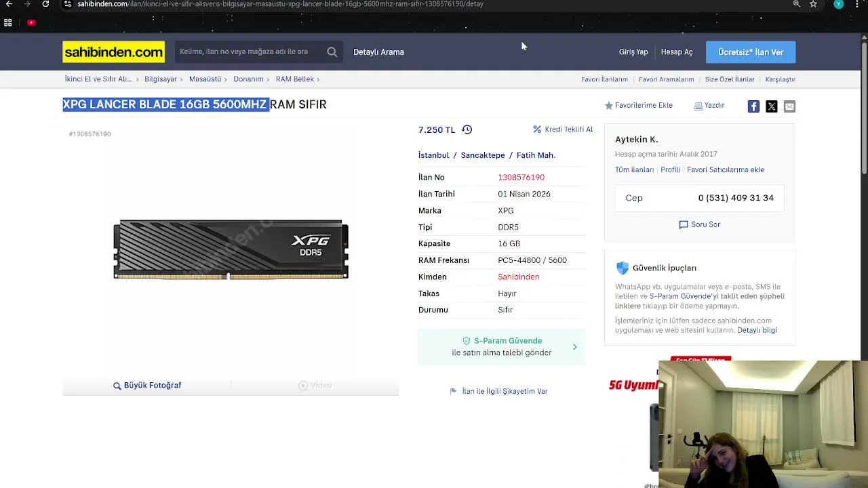Click the browser address bar URL
Image resolution: width=868 pixels, height=488 pixels.
[280, 4]
